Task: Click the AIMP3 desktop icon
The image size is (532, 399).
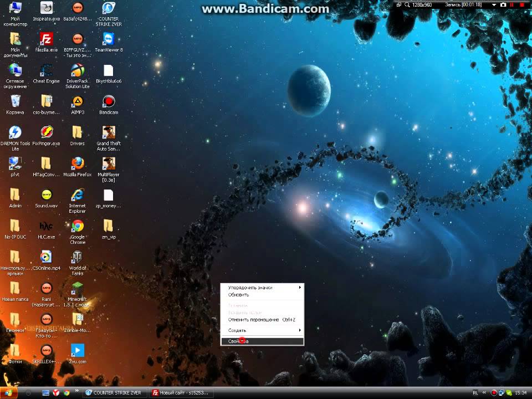Action: point(78,105)
